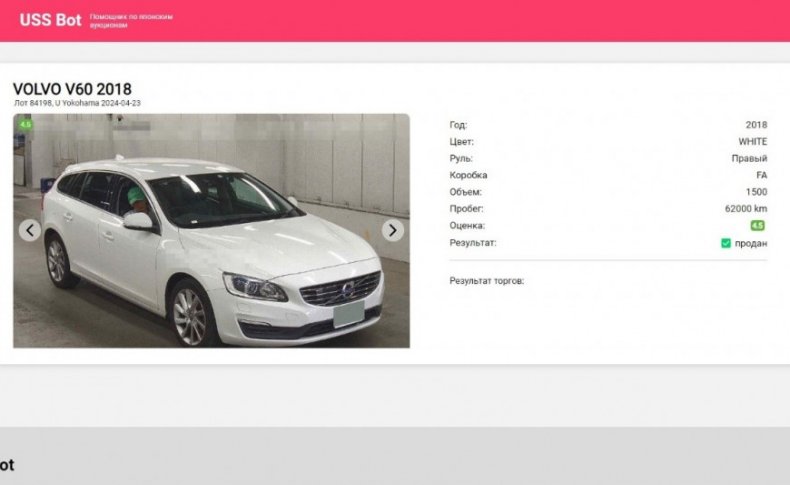Click the 4.5 grade badge on photo
The image size is (790, 485).
[x=25, y=124]
